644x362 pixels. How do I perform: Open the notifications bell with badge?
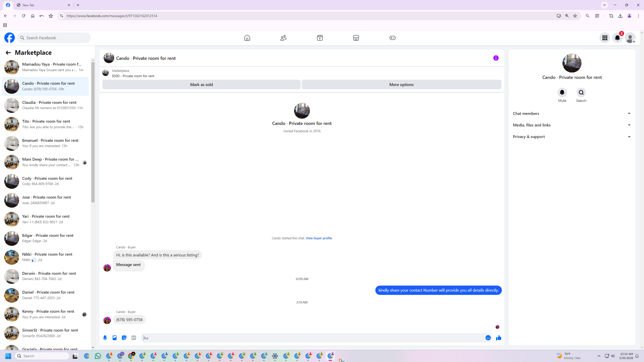[x=617, y=38]
